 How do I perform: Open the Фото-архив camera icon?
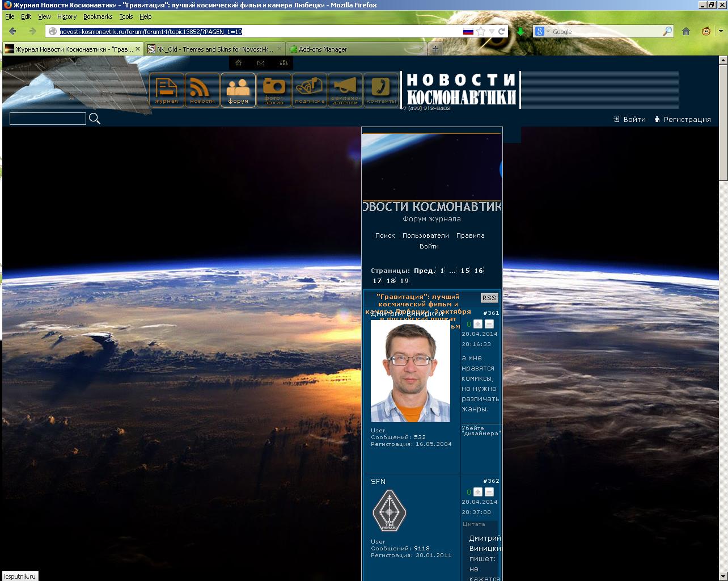pyautogui.click(x=274, y=90)
